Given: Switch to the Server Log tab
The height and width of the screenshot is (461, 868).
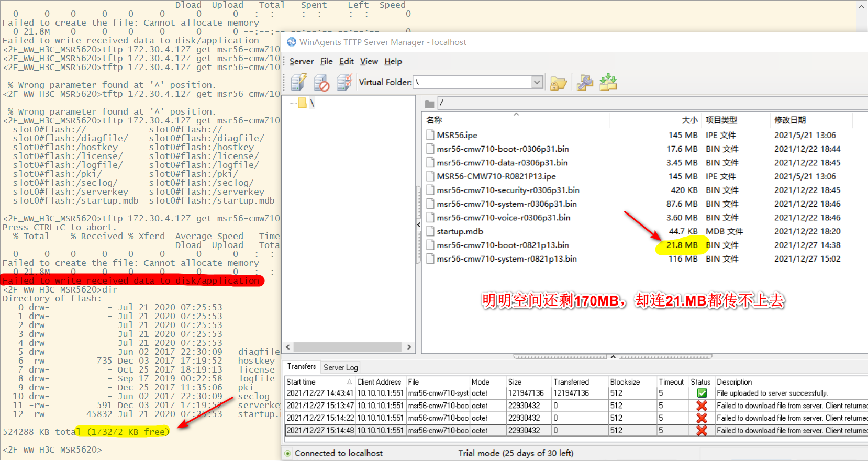Looking at the screenshot, I should pyautogui.click(x=341, y=367).
